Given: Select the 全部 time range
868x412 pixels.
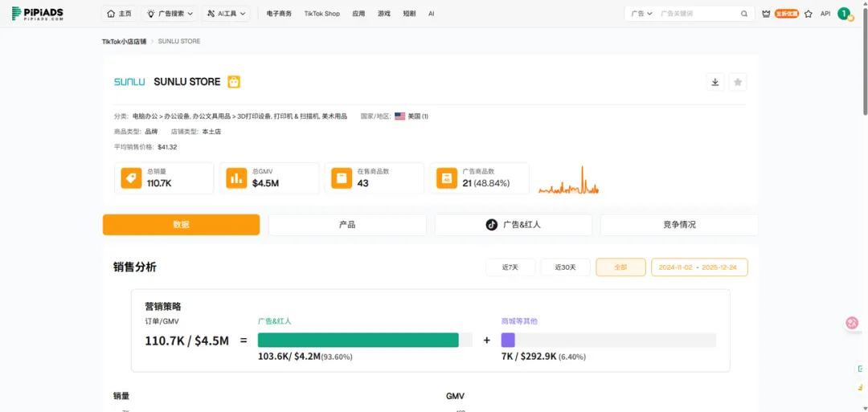Looking at the screenshot, I should tap(620, 267).
